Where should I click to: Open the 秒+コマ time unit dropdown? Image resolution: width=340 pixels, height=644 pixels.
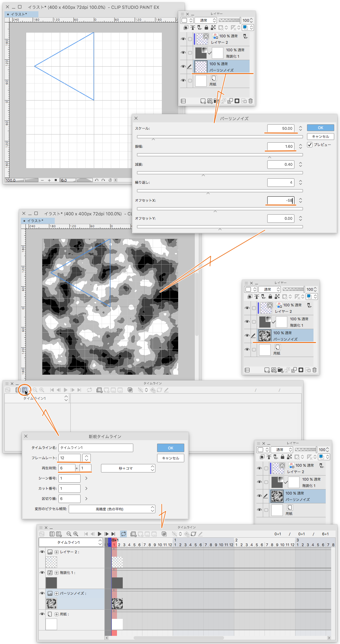pos(128,468)
